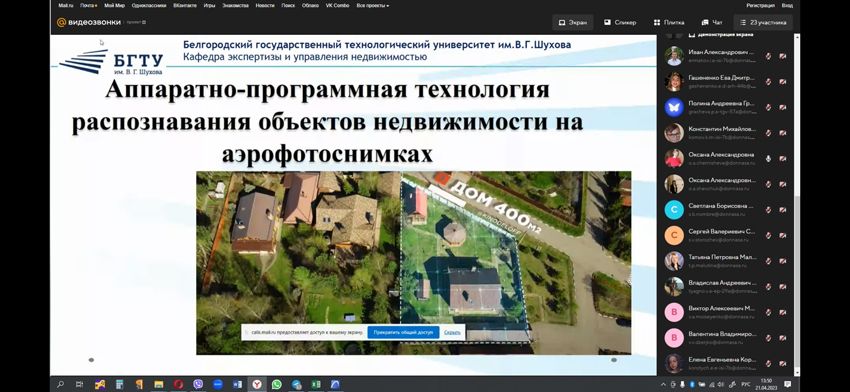Expand the Все проекты dropdown menu
The width and height of the screenshot is (850, 392).
[x=373, y=5]
